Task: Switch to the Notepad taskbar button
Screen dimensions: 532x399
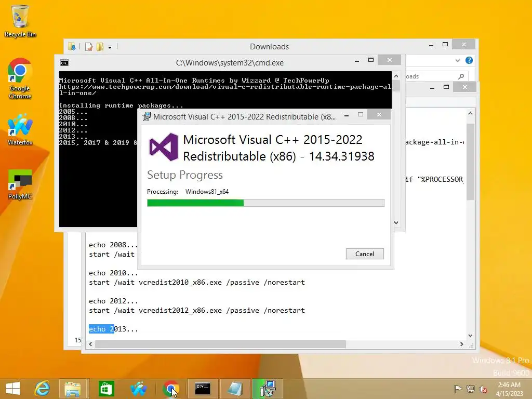Action: click(x=235, y=389)
